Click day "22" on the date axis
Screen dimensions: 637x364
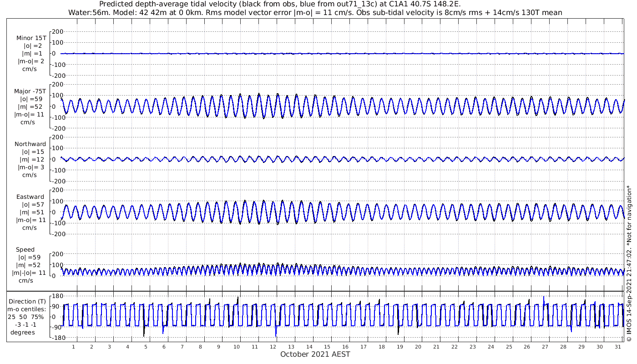455,347
